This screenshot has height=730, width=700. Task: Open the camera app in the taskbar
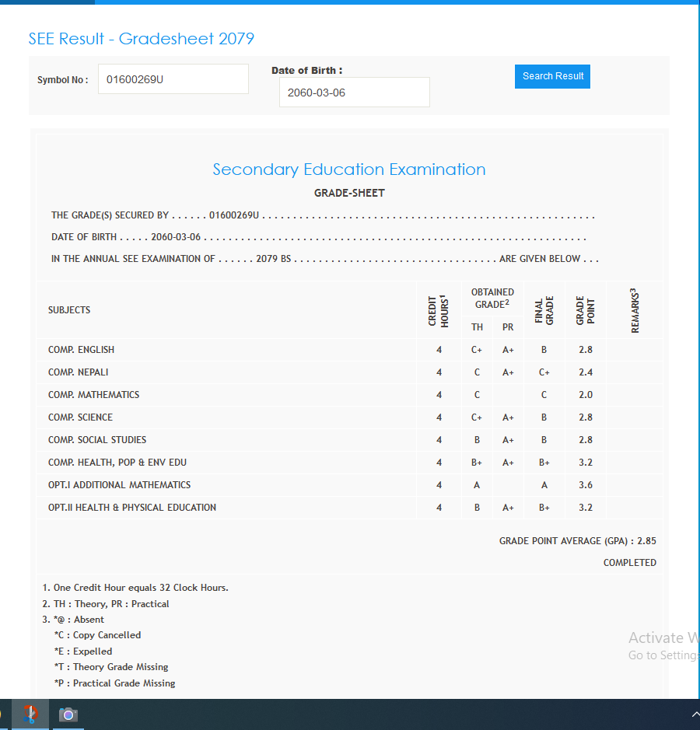click(x=68, y=714)
